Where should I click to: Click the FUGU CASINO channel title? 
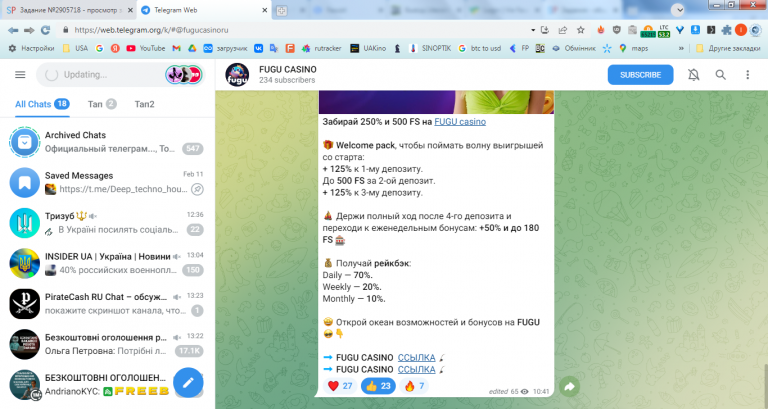click(288, 70)
